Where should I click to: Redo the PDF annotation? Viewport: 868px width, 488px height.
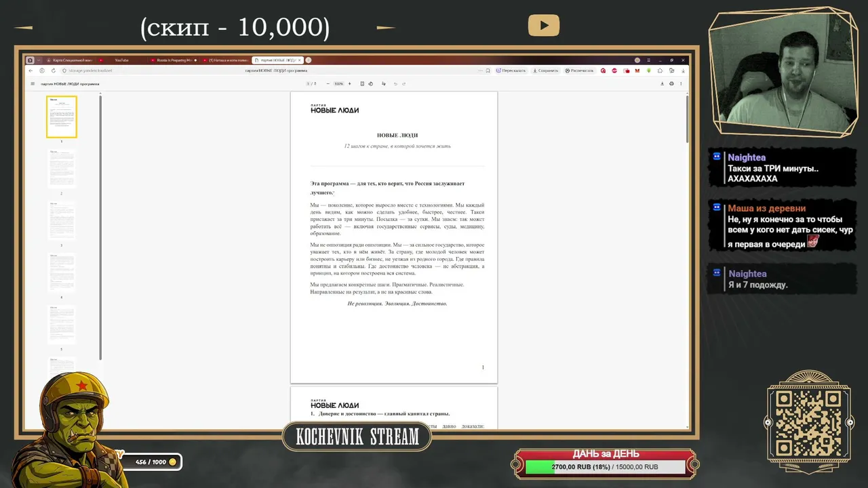coord(404,84)
